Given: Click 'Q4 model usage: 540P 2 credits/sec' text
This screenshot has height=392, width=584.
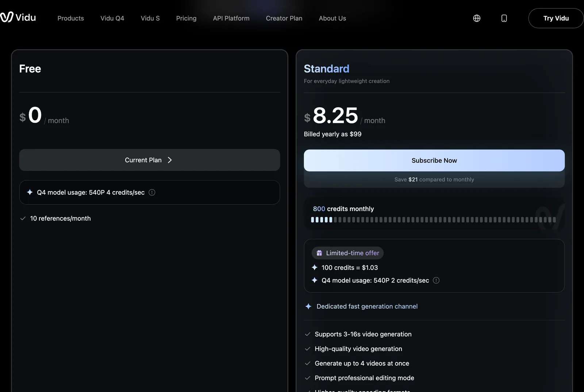Looking at the screenshot, I should (x=375, y=280).
